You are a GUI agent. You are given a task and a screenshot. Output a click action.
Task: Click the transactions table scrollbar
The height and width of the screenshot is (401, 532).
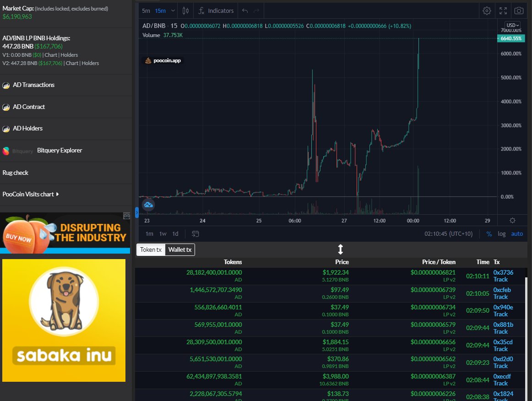[526, 339]
